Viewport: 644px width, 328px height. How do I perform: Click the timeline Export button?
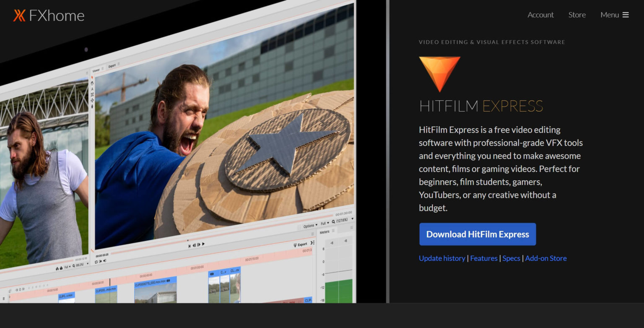(x=300, y=244)
